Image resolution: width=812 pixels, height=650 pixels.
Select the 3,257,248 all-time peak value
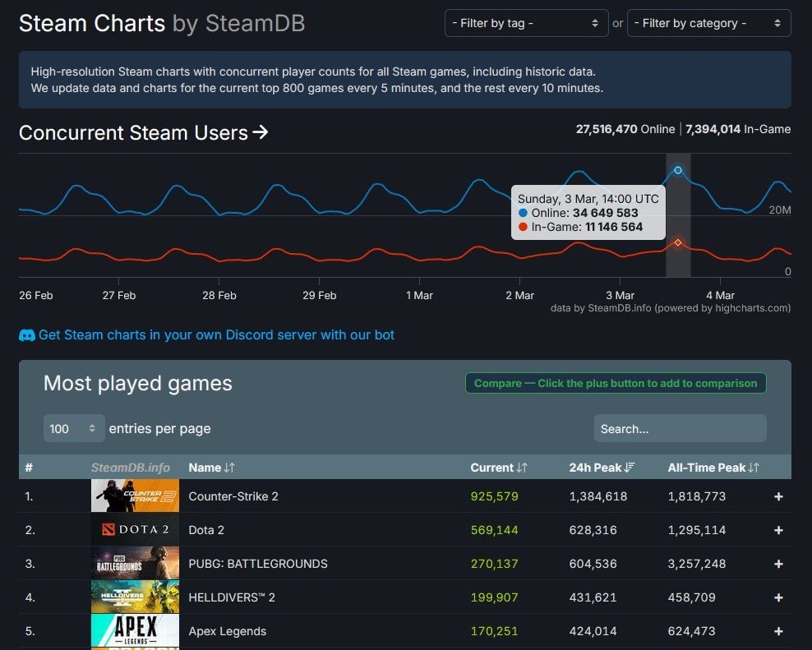(696, 564)
